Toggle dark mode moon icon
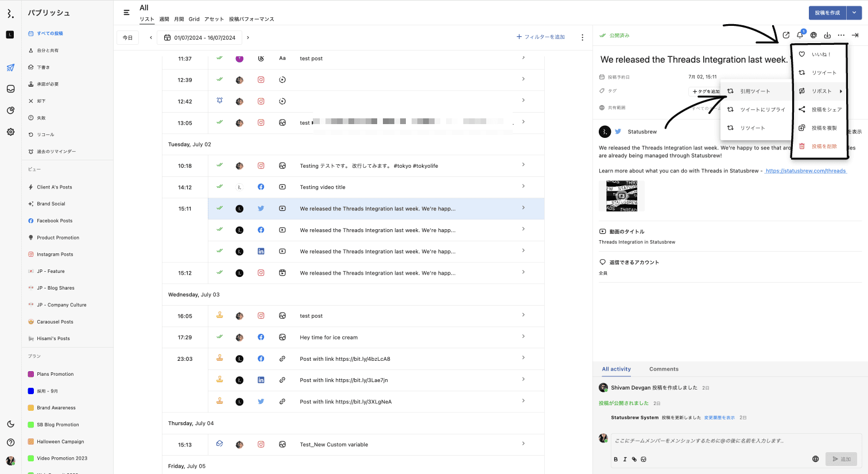This screenshot has height=474, width=868. click(10, 424)
